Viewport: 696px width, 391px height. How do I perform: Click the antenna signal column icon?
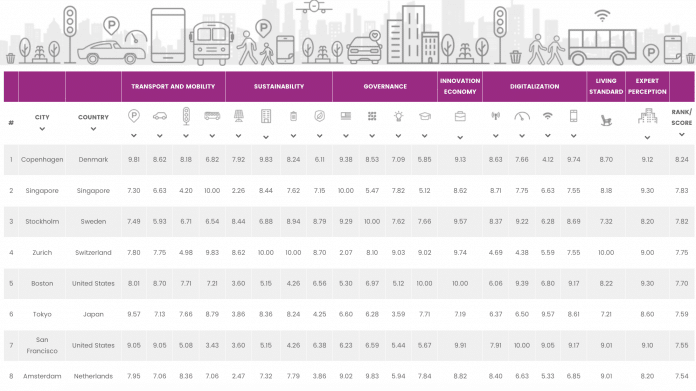click(x=495, y=116)
